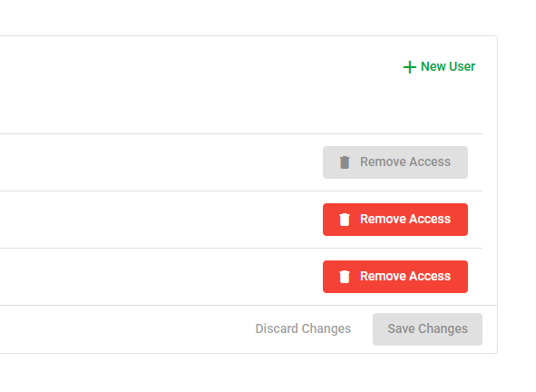Screen dimensions: 536x392
Task: Discard Changes to the user list
Action: [x=303, y=328]
